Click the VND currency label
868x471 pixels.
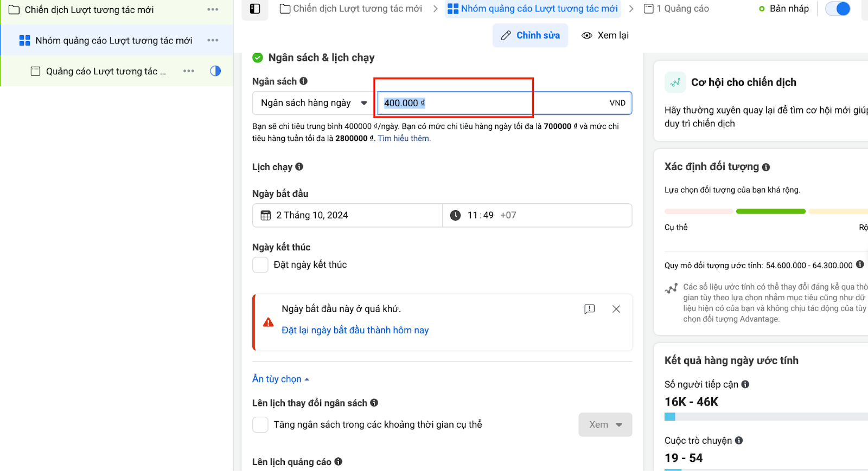pos(617,103)
